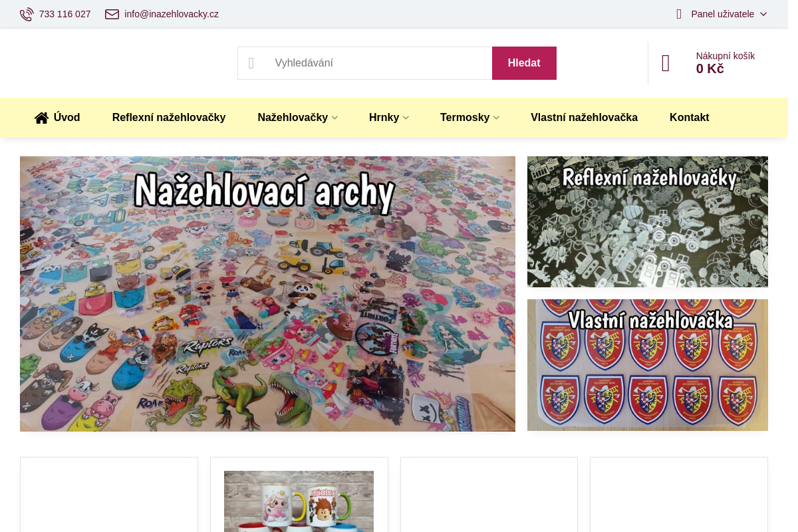This screenshot has width=798, height=532.
Task: Open the mugs product image card
Action: pyautogui.click(x=299, y=501)
